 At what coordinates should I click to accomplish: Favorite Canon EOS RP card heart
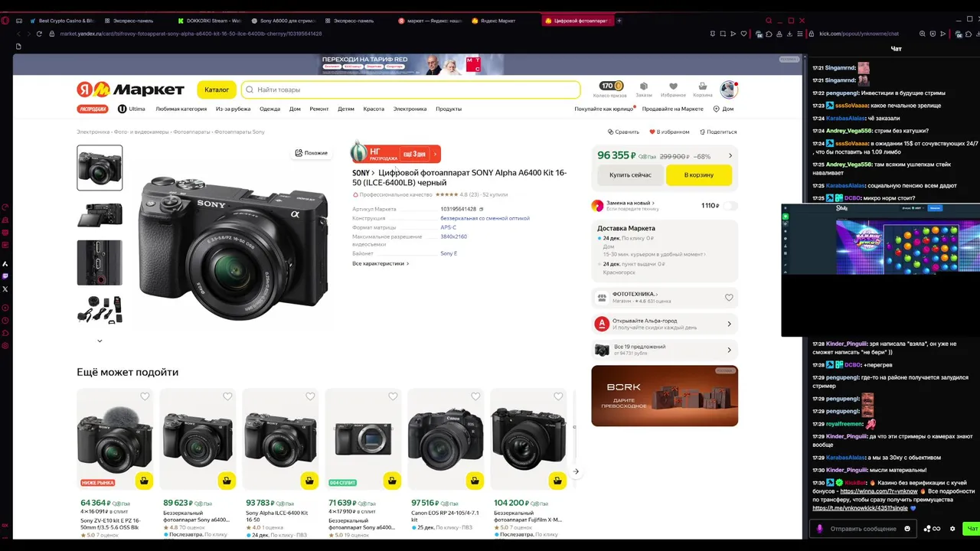[x=475, y=396]
